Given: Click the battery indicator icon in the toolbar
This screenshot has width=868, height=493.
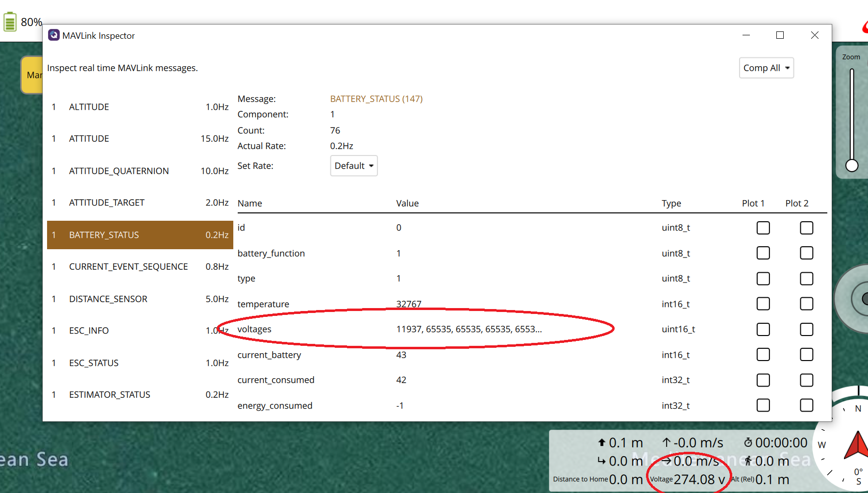Looking at the screenshot, I should tap(10, 22).
